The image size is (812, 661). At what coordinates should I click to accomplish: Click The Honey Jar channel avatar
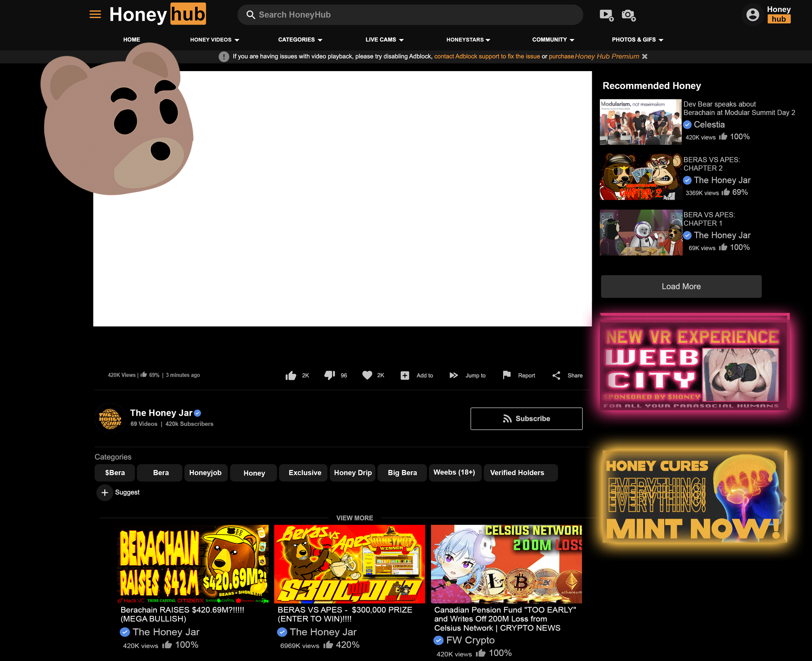tap(110, 418)
